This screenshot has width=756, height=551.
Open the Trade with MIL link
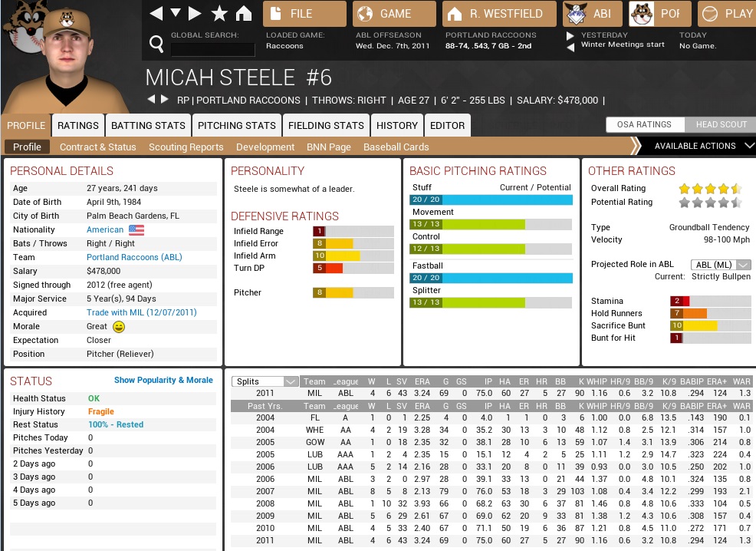point(141,312)
